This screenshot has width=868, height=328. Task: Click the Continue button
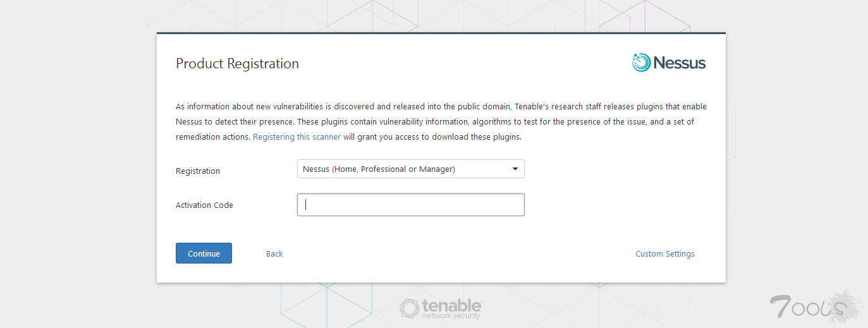pos(204,253)
